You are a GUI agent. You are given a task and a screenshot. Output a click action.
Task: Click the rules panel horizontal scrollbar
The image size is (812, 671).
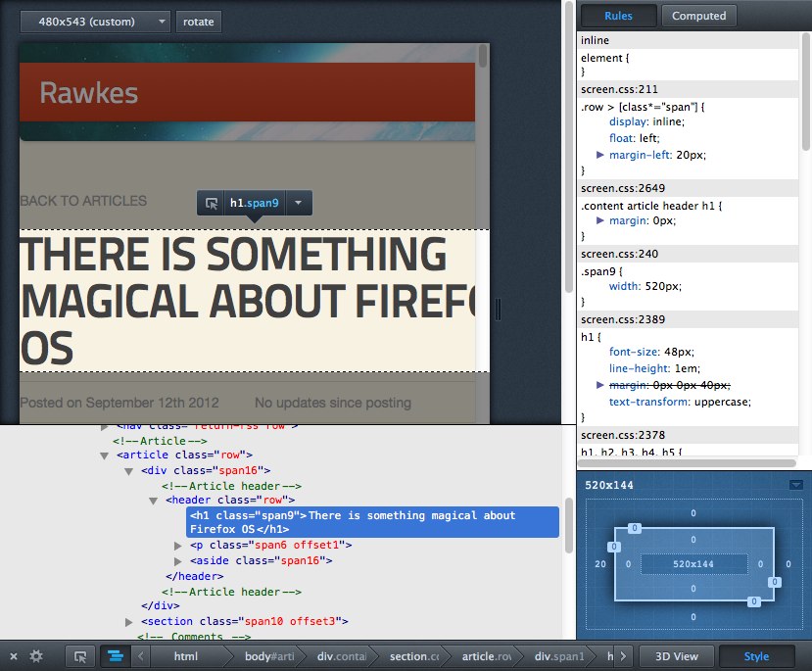(x=689, y=463)
